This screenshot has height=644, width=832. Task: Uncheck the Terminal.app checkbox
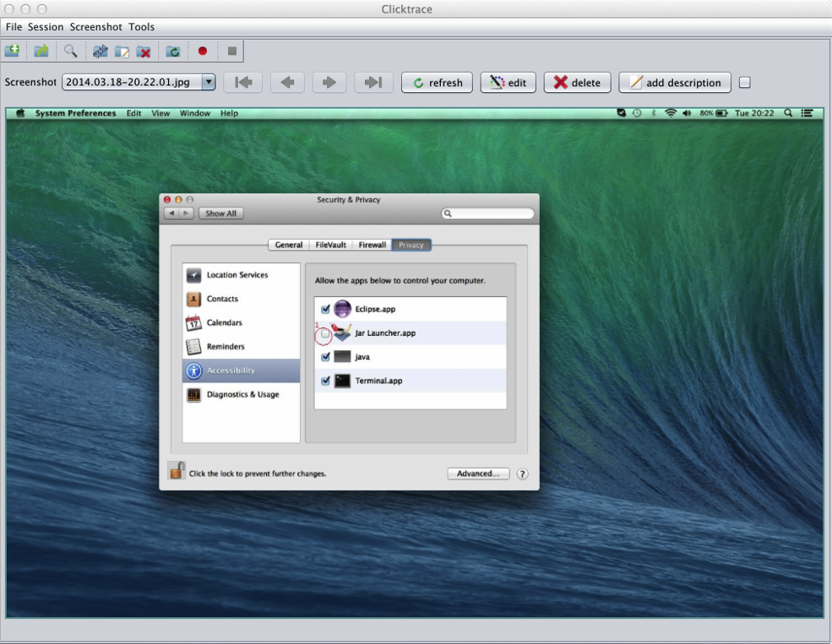[325, 381]
